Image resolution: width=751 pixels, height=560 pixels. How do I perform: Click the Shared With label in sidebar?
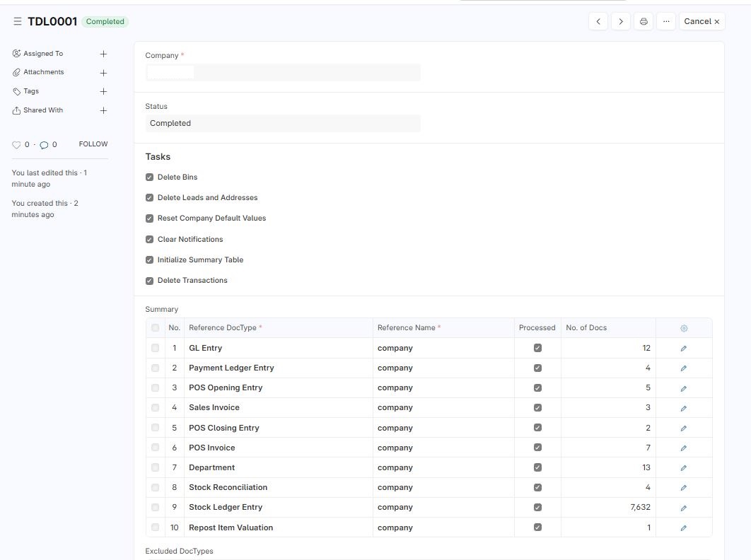point(43,110)
